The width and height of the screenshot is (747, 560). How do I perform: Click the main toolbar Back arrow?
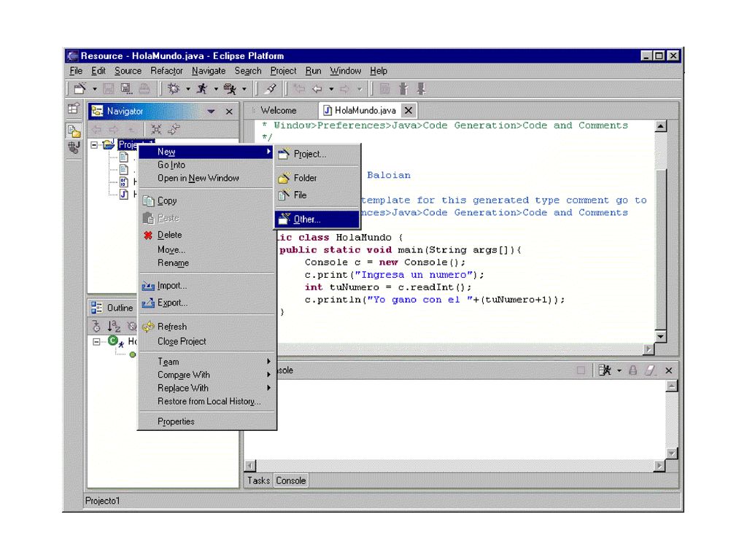(317, 88)
